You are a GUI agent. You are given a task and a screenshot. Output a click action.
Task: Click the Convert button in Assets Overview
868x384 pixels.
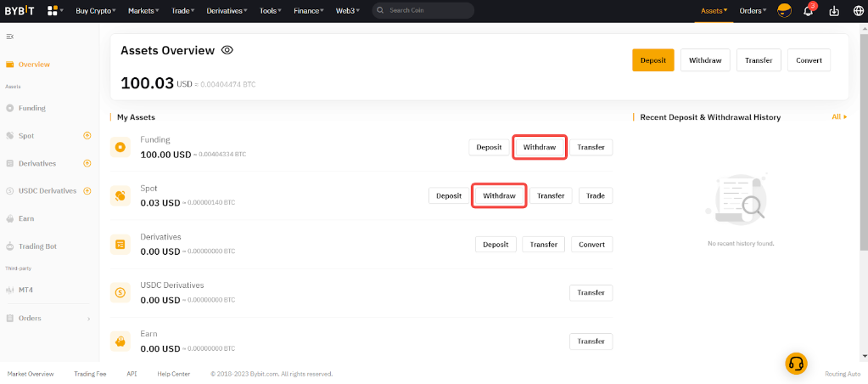809,59
